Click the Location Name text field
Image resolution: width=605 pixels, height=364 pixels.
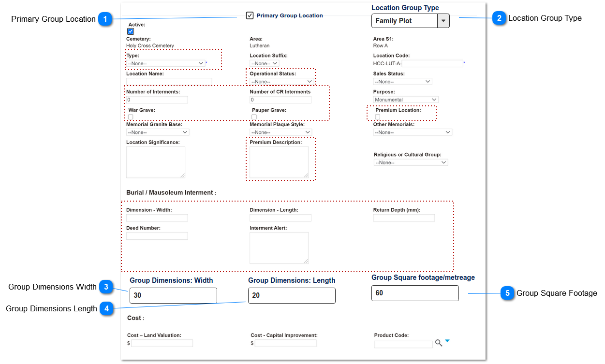click(169, 81)
